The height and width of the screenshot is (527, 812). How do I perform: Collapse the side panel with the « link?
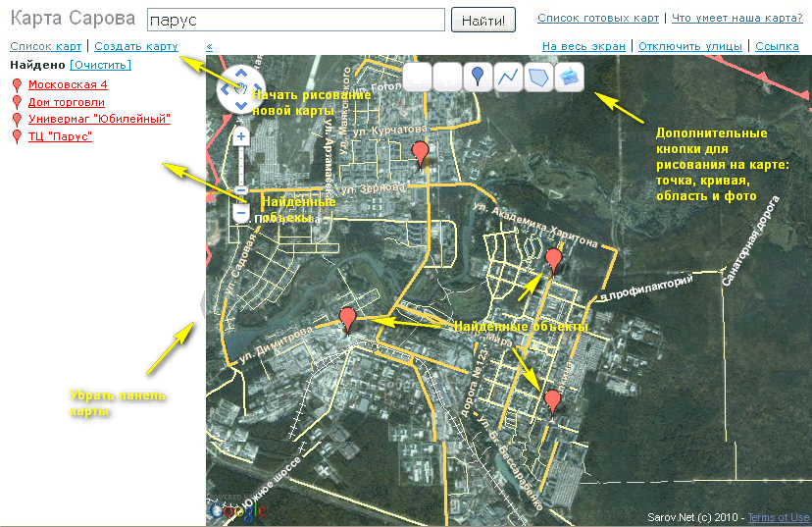(210, 46)
